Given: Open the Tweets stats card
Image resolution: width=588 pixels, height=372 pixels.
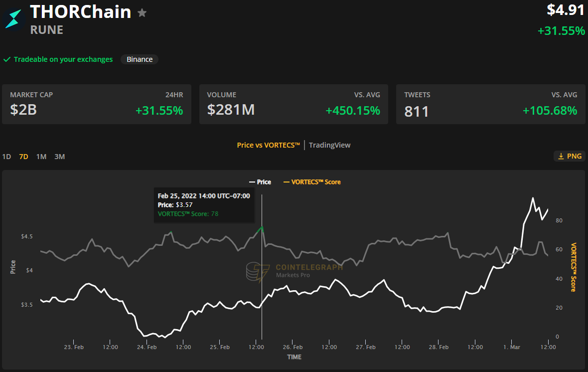Looking at the screenshot, I should [490, 104].
